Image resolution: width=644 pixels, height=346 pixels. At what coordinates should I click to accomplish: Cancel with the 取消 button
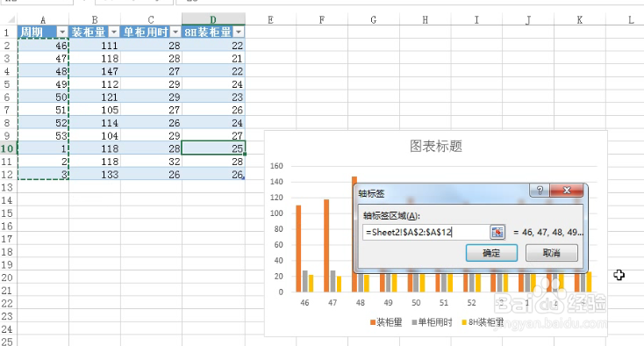(552, 253)
